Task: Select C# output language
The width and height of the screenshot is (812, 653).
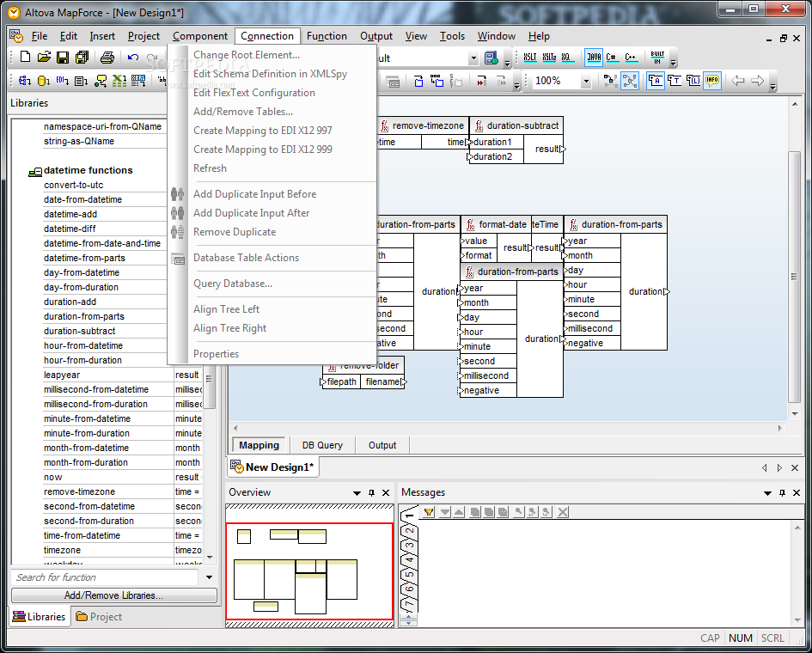Action: click(612, 58)
